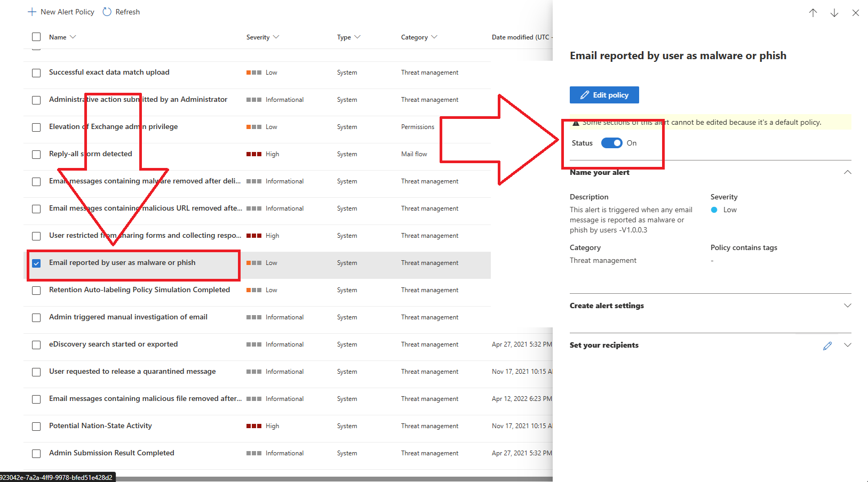Check eDiscovery search started or exported row
This screenshot has width=868, height=482.
36,345
